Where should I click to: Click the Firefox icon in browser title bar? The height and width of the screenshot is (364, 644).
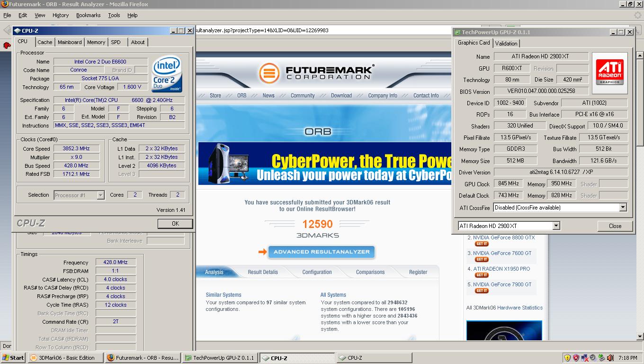tap(4, 4)
